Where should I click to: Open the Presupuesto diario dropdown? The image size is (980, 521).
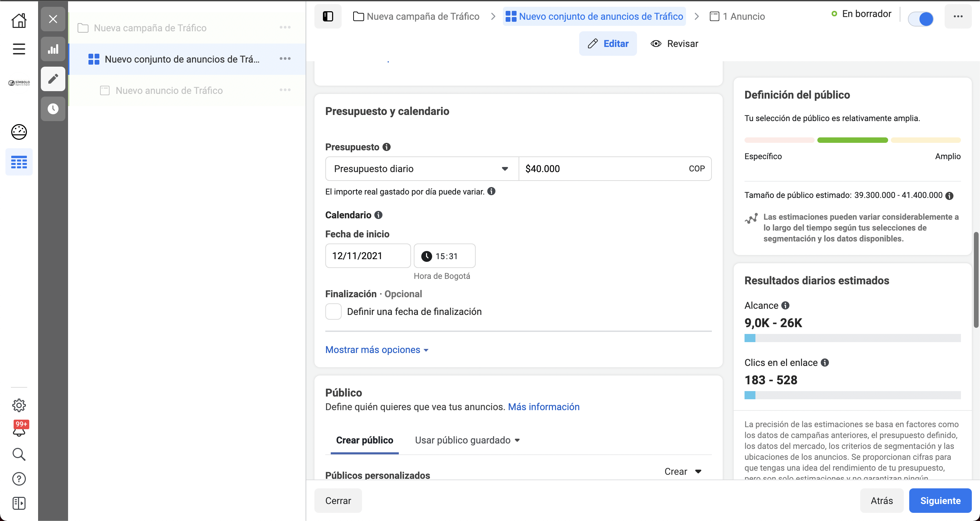(420, 168)
